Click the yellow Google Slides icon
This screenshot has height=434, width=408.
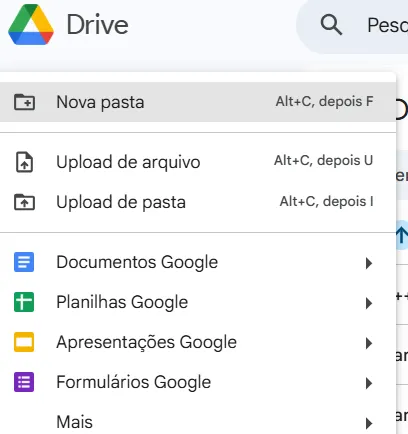24,342
